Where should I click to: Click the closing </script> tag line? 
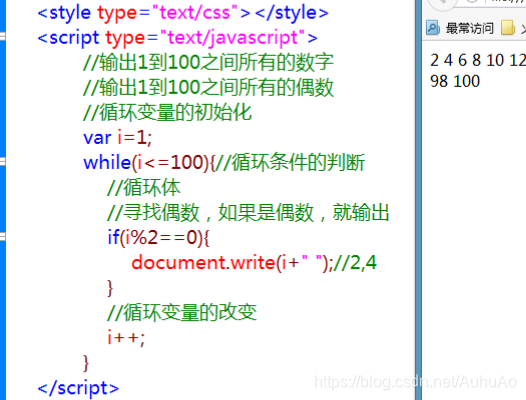pos(78,388)
